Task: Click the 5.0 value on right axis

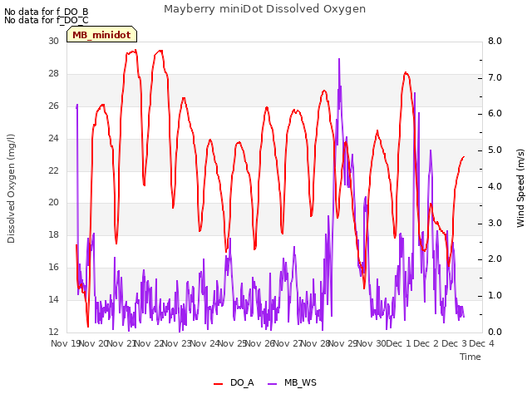Action: (495, 150)
